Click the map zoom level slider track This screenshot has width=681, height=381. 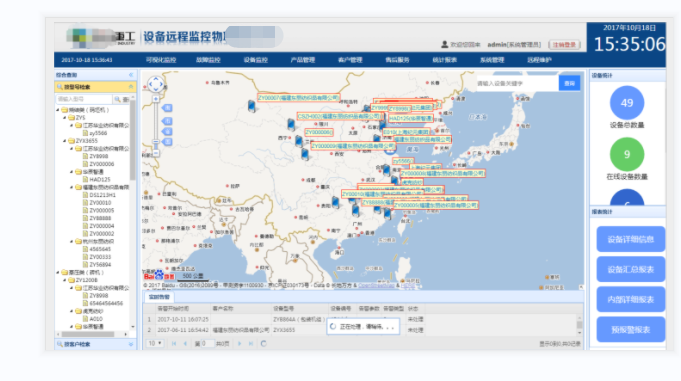point(156,126)
